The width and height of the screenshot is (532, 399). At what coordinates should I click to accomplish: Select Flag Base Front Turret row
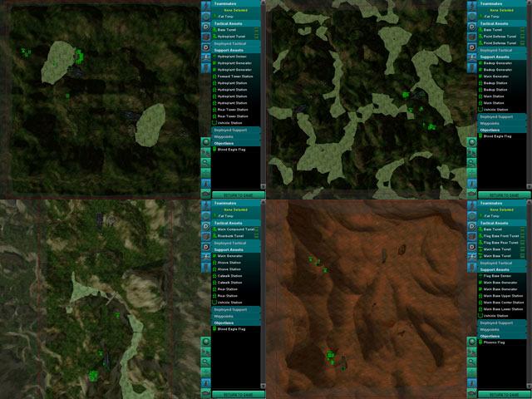[x=502, y=236]
